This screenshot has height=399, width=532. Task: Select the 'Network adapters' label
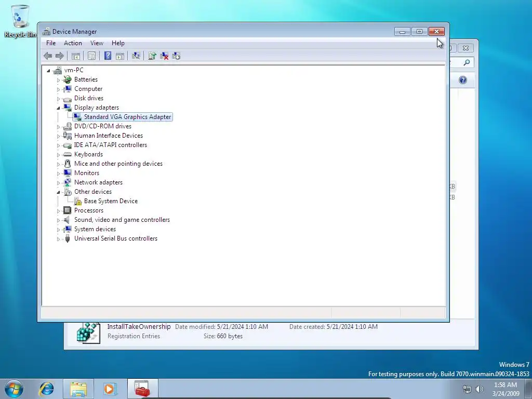pyautogui.click(x=98, y=182)
